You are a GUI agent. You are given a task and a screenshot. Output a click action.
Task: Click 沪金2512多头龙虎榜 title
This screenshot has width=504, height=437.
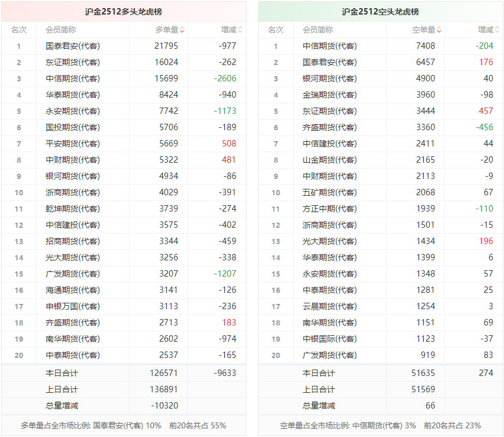[123, 12]
